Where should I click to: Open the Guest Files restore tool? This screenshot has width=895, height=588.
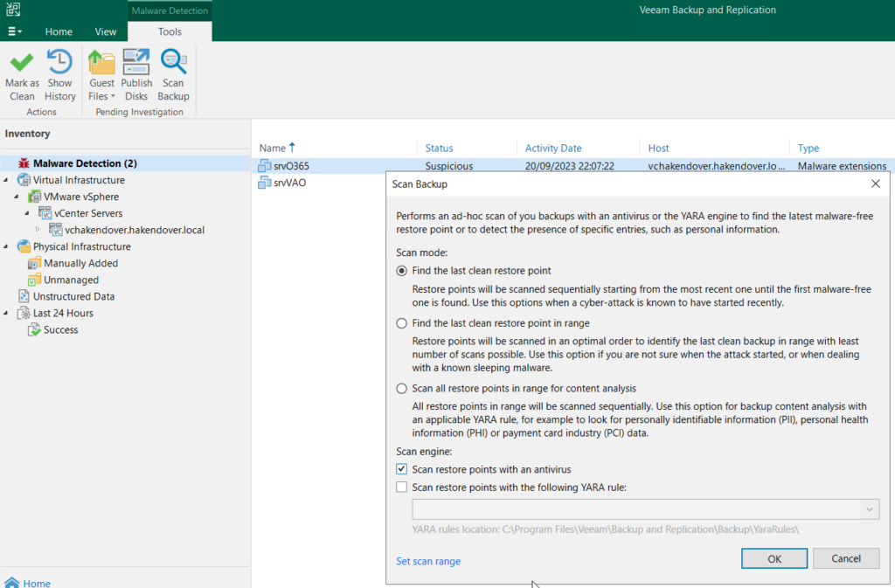point(101,76)
